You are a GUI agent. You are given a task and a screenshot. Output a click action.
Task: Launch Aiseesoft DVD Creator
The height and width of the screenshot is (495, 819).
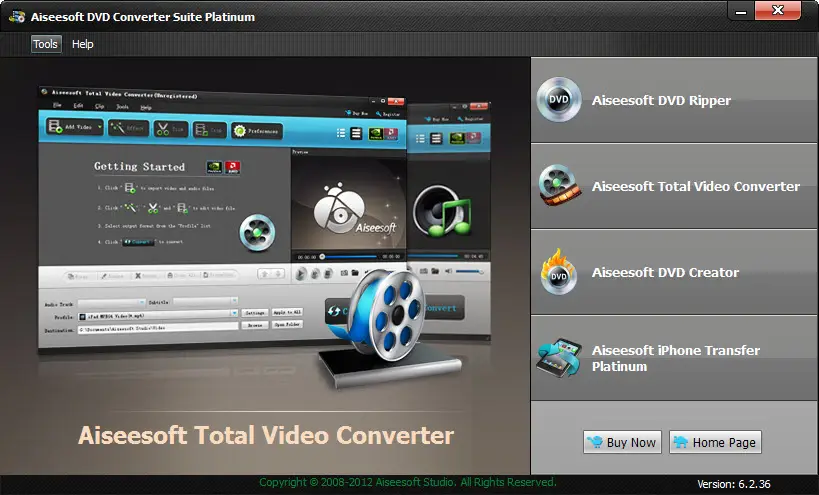674,272
